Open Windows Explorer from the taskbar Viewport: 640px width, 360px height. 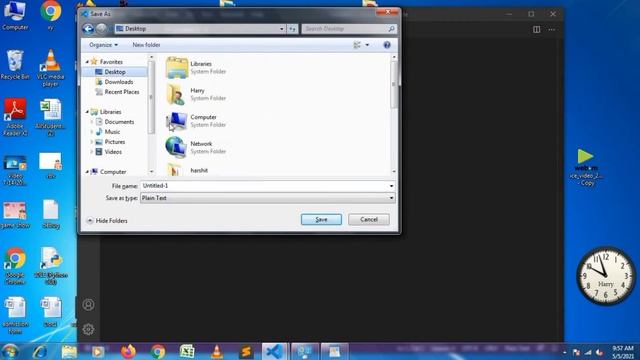[x=69, y=351]
